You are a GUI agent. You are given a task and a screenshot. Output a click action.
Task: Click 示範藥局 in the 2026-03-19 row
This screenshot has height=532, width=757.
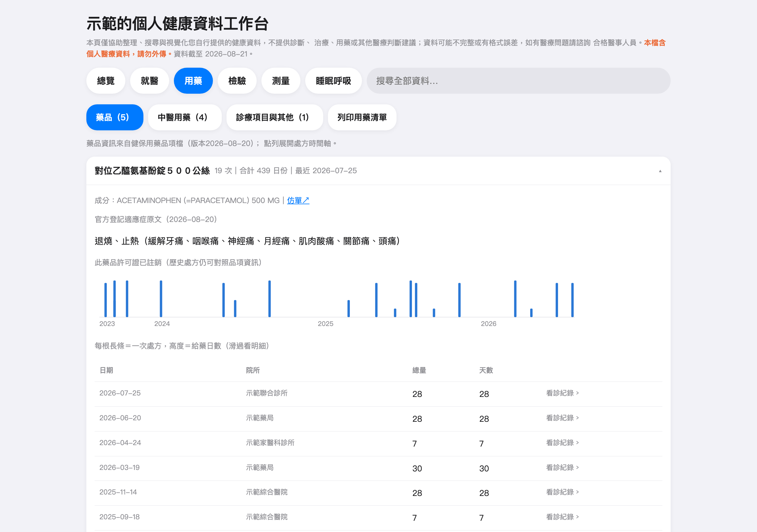coord(260,467)
